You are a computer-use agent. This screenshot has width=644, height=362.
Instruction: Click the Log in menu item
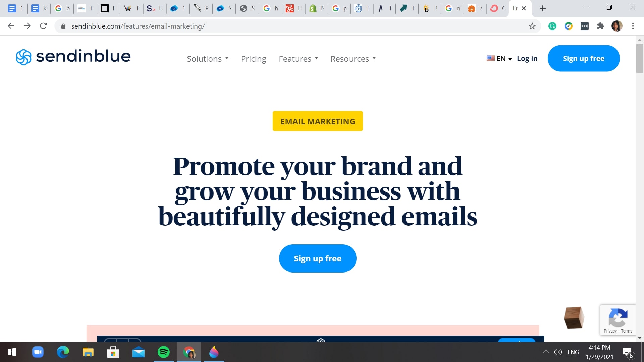pos(527,58)
